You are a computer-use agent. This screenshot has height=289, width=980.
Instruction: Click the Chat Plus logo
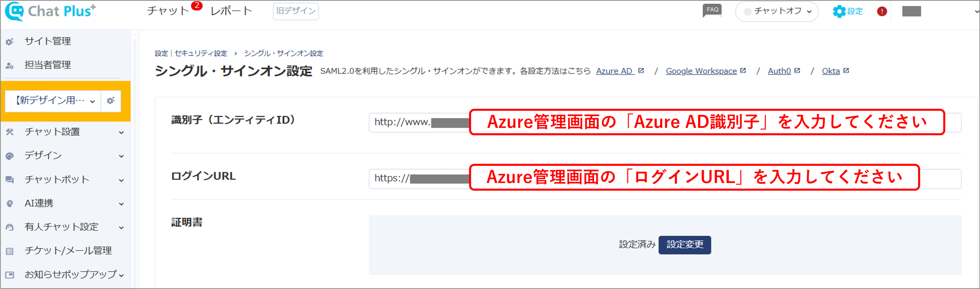(x=50, y=11)
